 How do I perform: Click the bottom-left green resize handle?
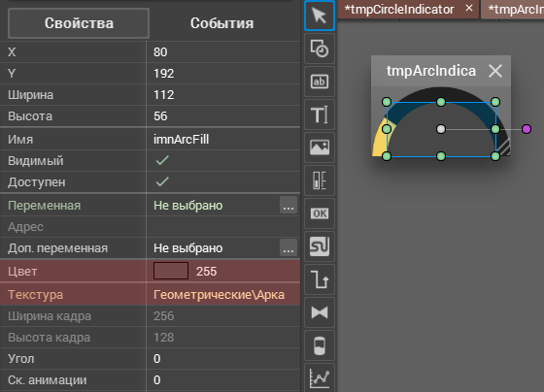tap(387, 156)
